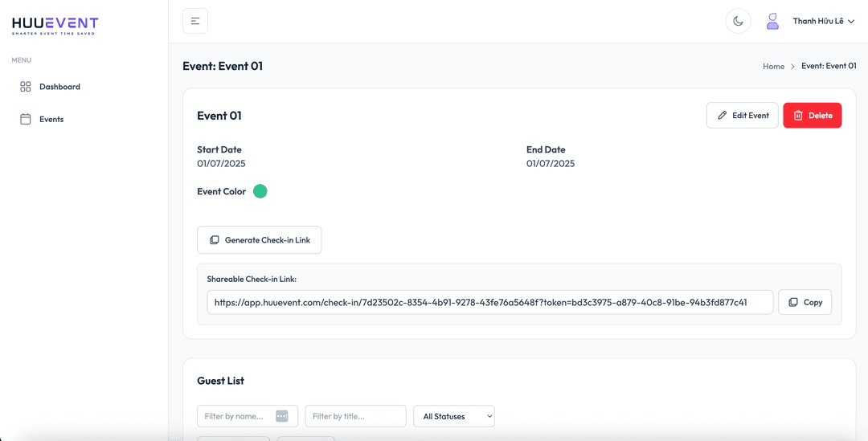The image size is (868, 441).
Task: Copy the shareable check-in link
Action: 805,302
